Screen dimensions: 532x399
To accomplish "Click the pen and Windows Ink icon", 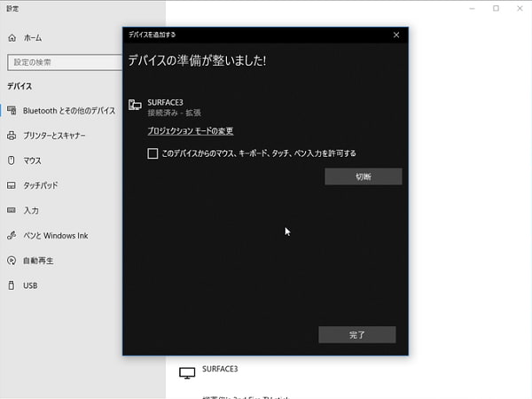I will (12, 235).
